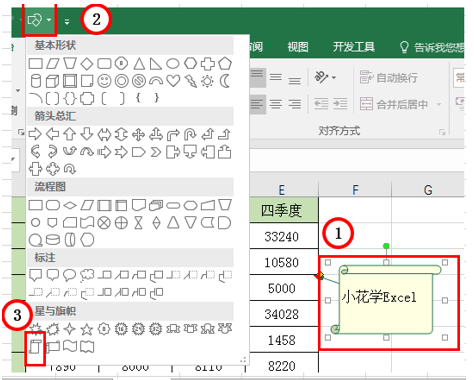This screenshot has height=380, width=474.
Task: Pick the smiley face shape
Action: pyautogui.click(x=104, y=81)
